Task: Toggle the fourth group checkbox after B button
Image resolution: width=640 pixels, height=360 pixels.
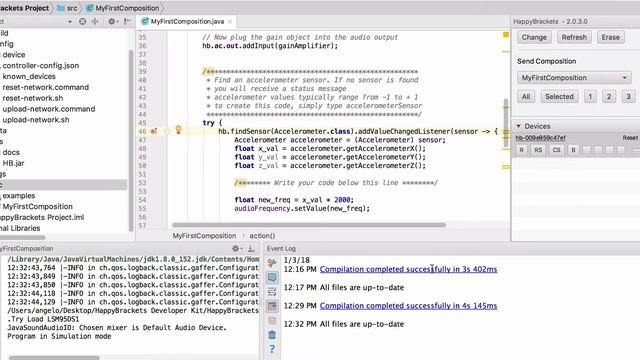Action: click(621, 150)
